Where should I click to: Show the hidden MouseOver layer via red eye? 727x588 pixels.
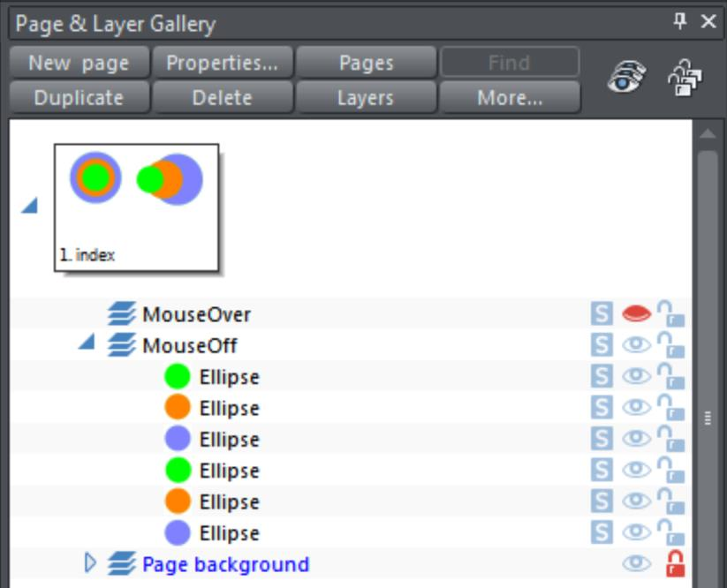636,313
